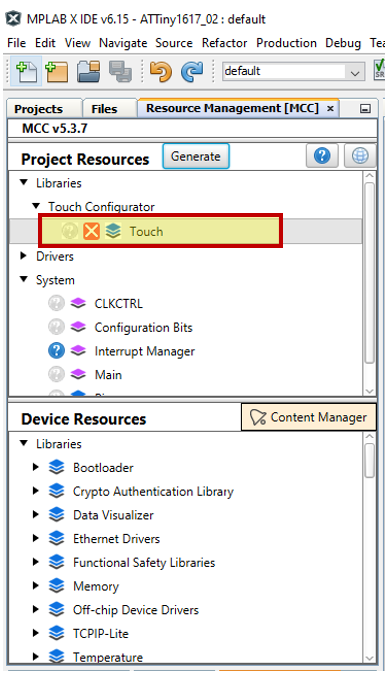Remove Touch module with orange X icon
The height and width of the screenshot is (680, 392).
point(91,231)
